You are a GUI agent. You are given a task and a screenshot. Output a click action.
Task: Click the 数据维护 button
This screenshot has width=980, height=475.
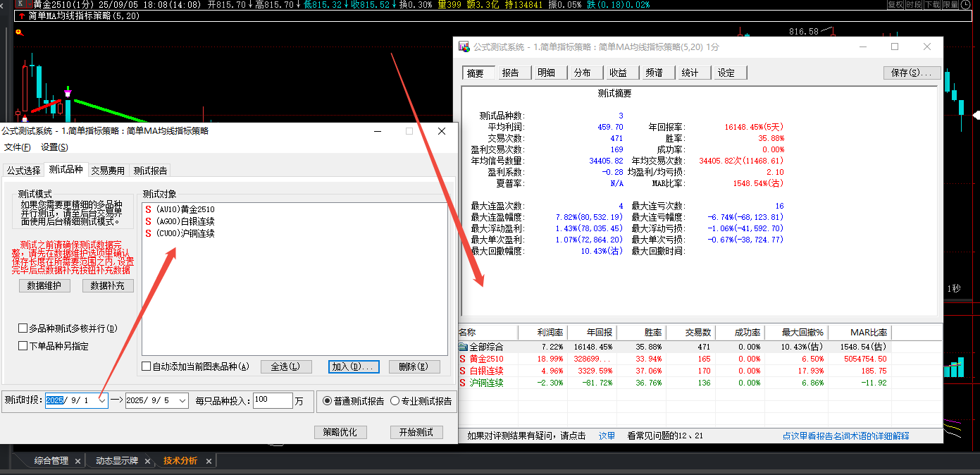pos(44,285)
